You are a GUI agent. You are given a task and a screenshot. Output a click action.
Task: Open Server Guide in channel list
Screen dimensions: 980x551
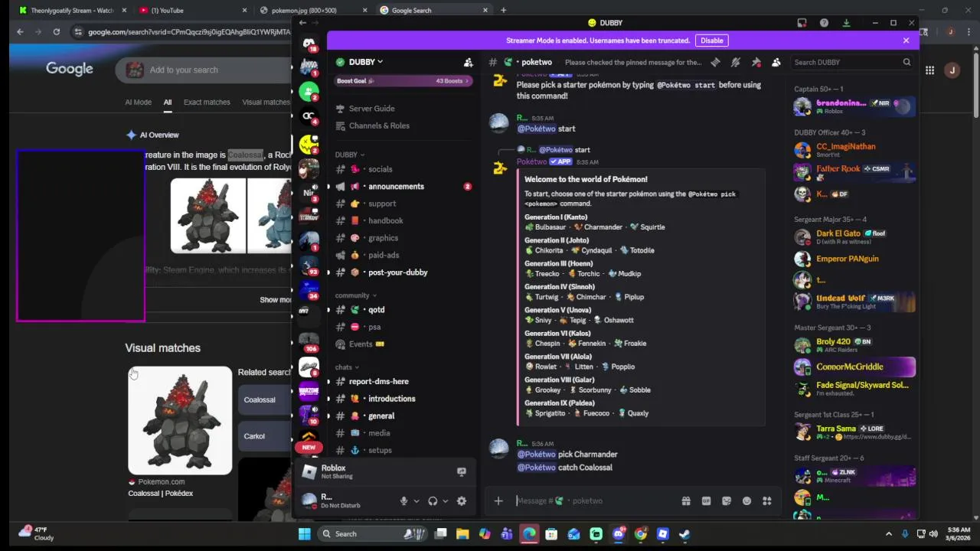tap(403, 109)
